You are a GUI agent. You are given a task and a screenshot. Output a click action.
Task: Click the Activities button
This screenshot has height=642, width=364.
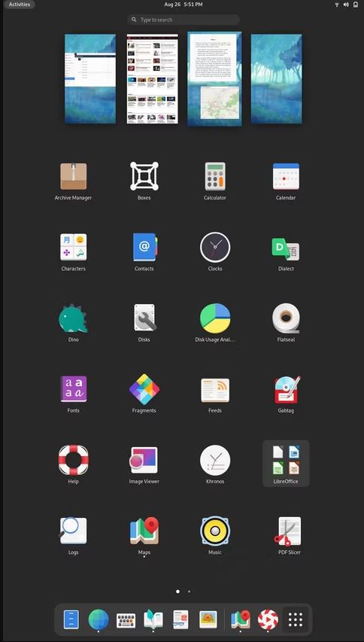click(20, 5)
